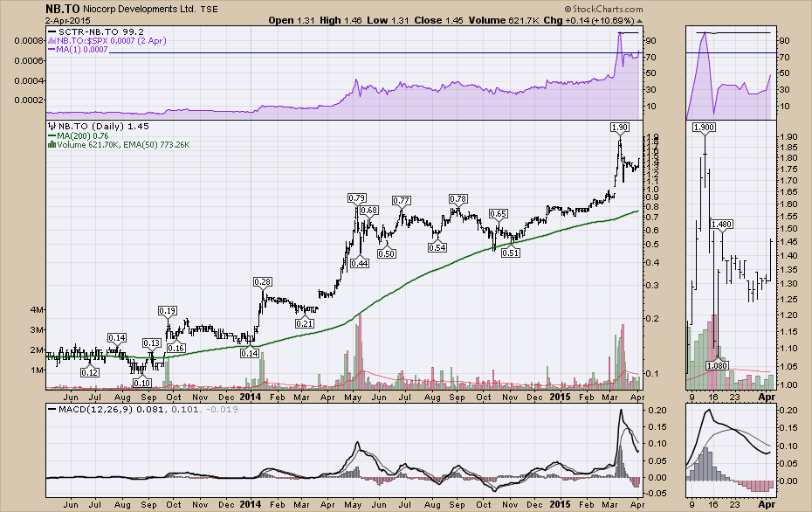Click the MA(1) 0.0007 legend entry
812x512 pixels.
click(x=82, y=50)
